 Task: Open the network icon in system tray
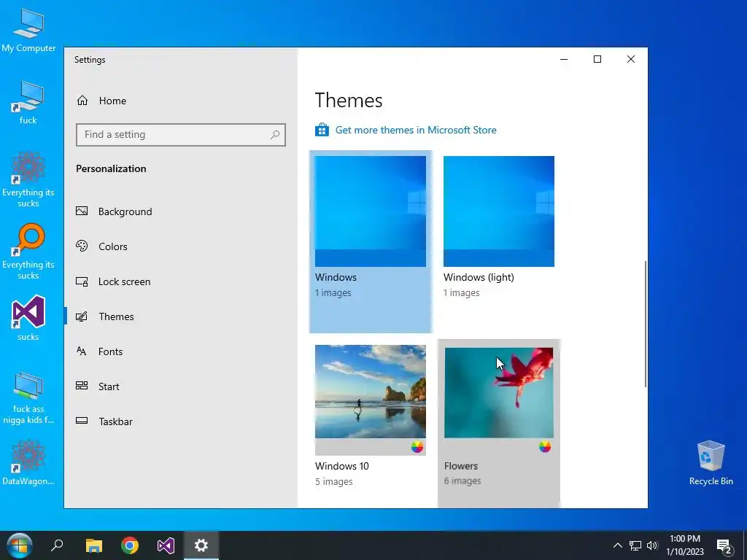click(x=635, y=545)
